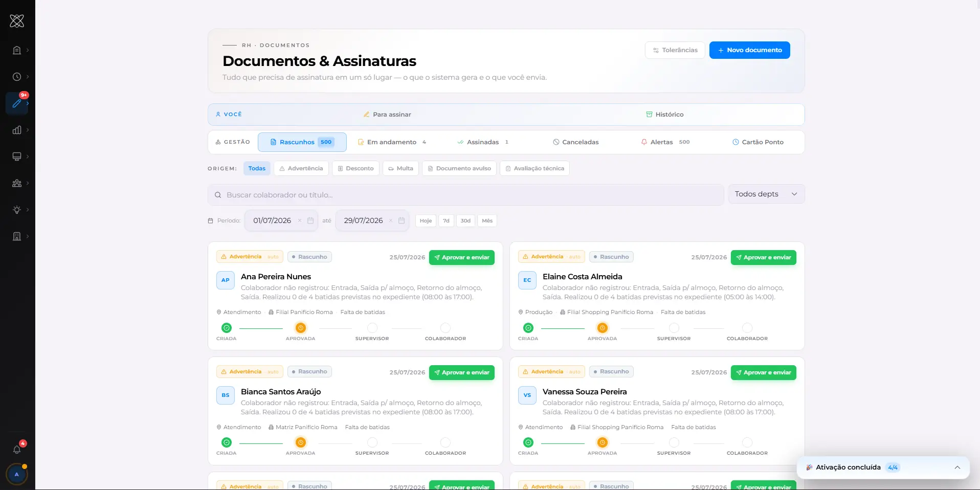Open the office building sidebar icon below the lightbulb
The image size is (980, 490).
pos(17,236)
